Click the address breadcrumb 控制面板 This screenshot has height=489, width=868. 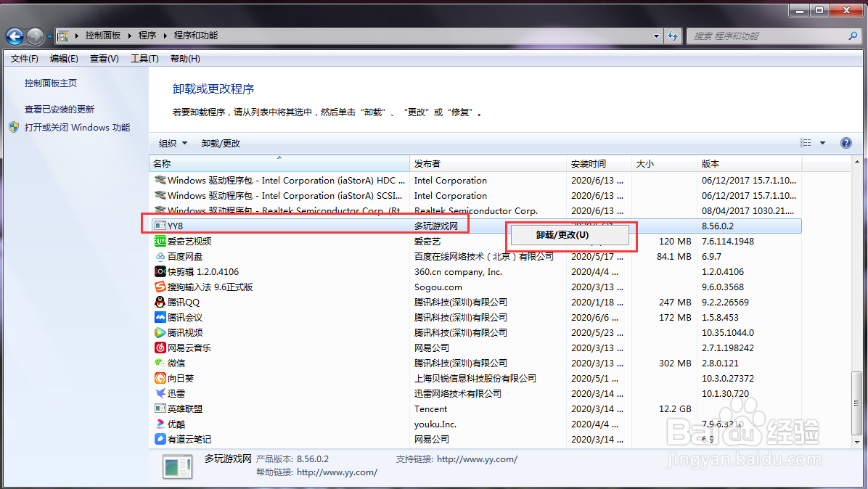(x=103, y=36)
